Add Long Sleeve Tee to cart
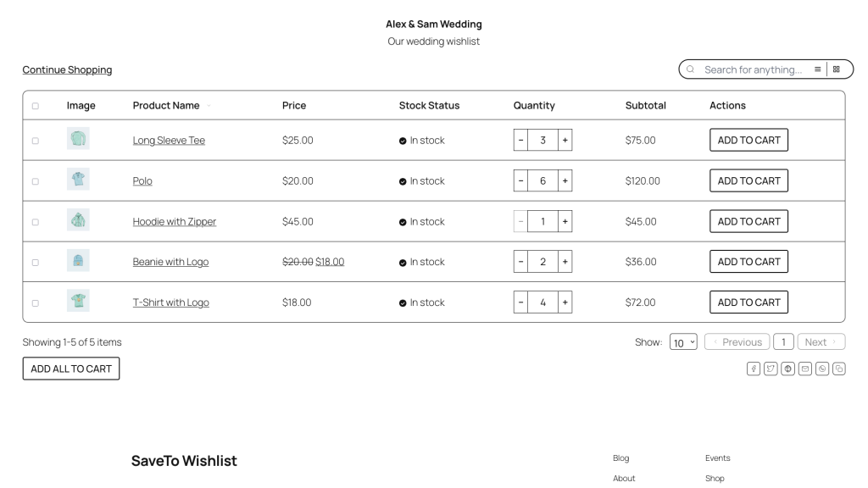 [748, 141]
